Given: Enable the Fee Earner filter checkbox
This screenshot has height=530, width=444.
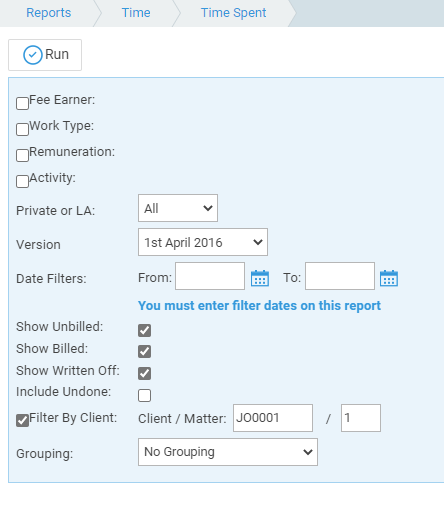Looking at the screenshot, I should (x=22, y=103).
